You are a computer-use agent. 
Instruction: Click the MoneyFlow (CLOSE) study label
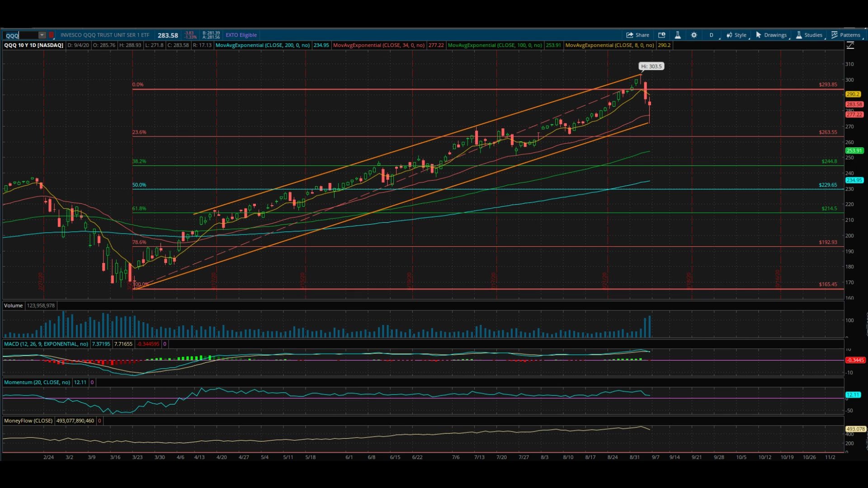coord(28,421)
